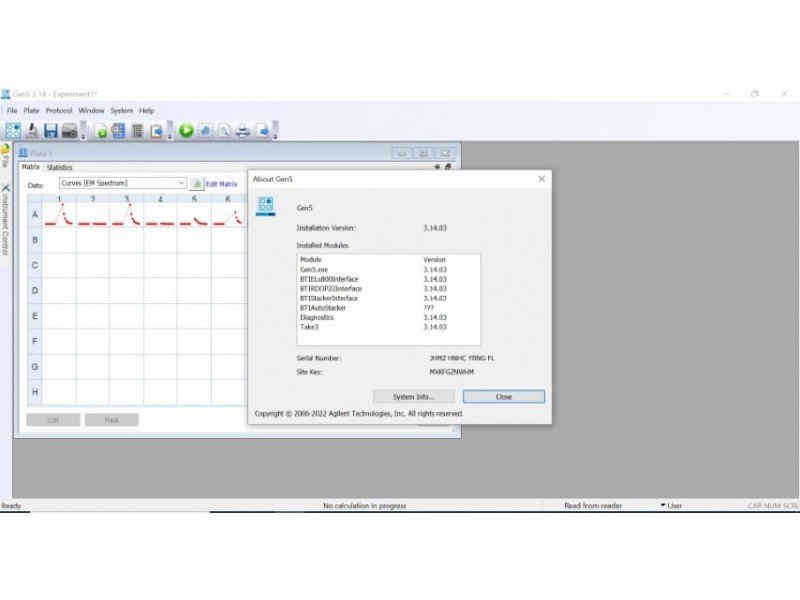The image size is (800, 600).
Task: Open the Data curves dropdown list
Action: 181,184
